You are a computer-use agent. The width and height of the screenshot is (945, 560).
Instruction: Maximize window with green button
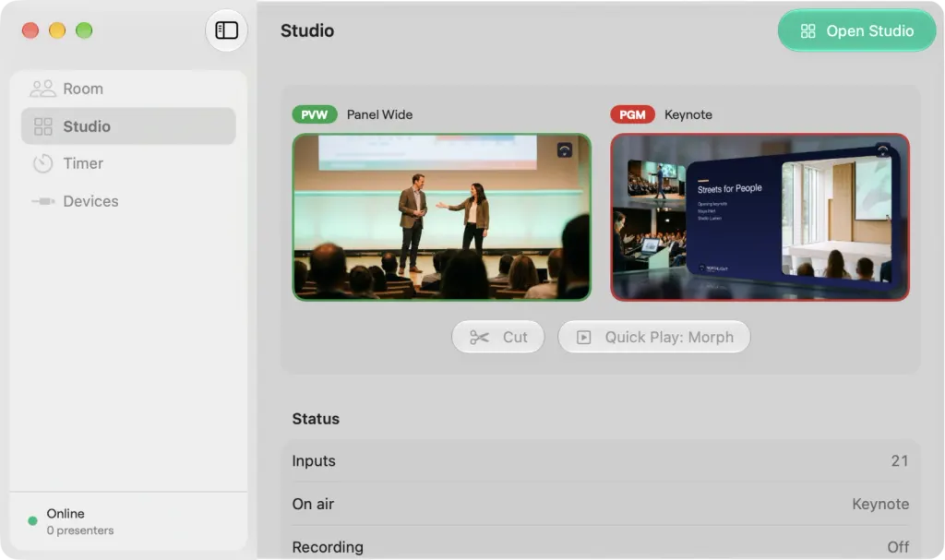click(84, 30)
